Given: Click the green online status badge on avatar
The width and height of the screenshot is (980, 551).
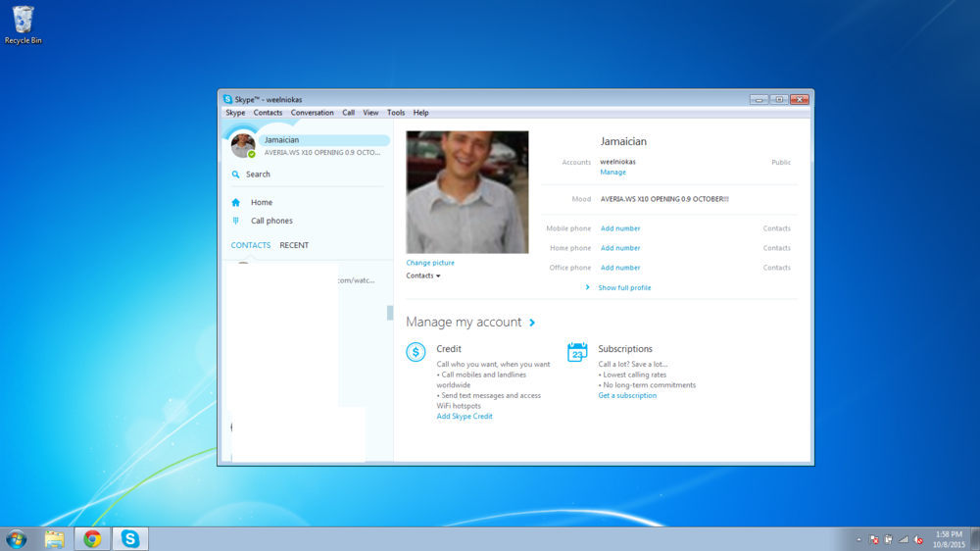Looking at the screenshot, I should click(x=252, y=154).
